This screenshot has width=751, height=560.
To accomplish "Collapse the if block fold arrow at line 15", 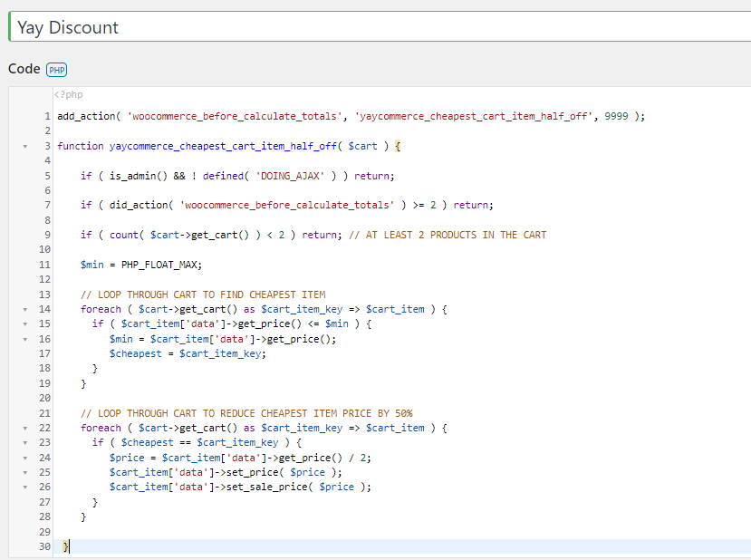I will 25,324.
